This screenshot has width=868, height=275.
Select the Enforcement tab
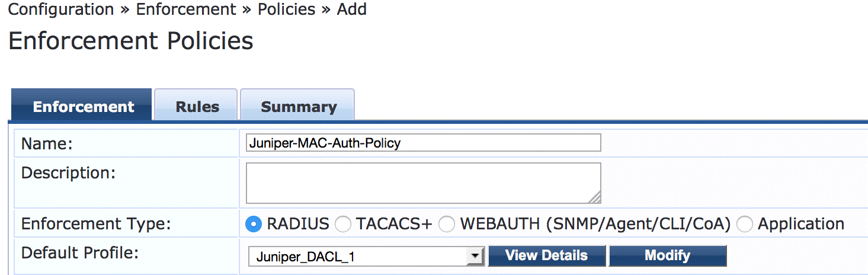(83, 107)
